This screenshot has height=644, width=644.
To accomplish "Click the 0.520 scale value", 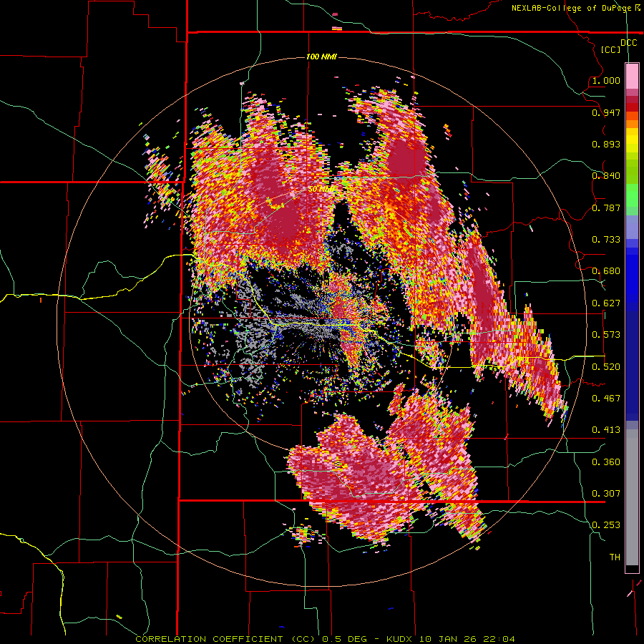I will tap(606, 367).
